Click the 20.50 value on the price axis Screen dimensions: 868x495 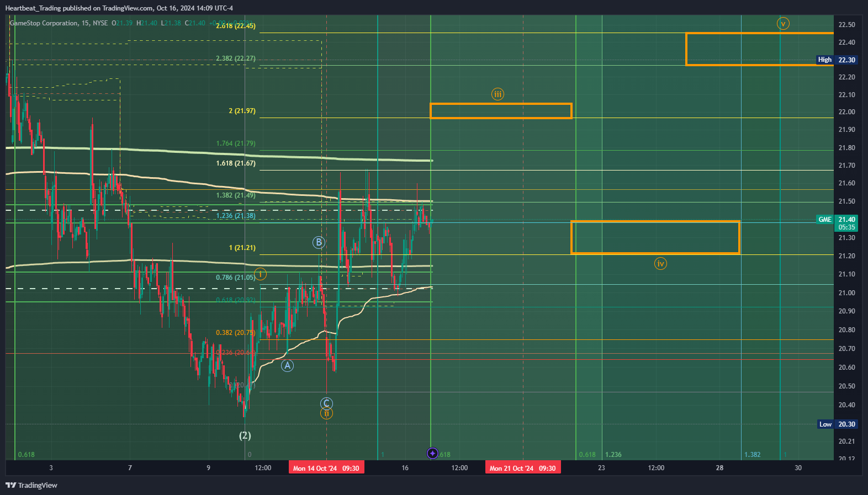846,386
